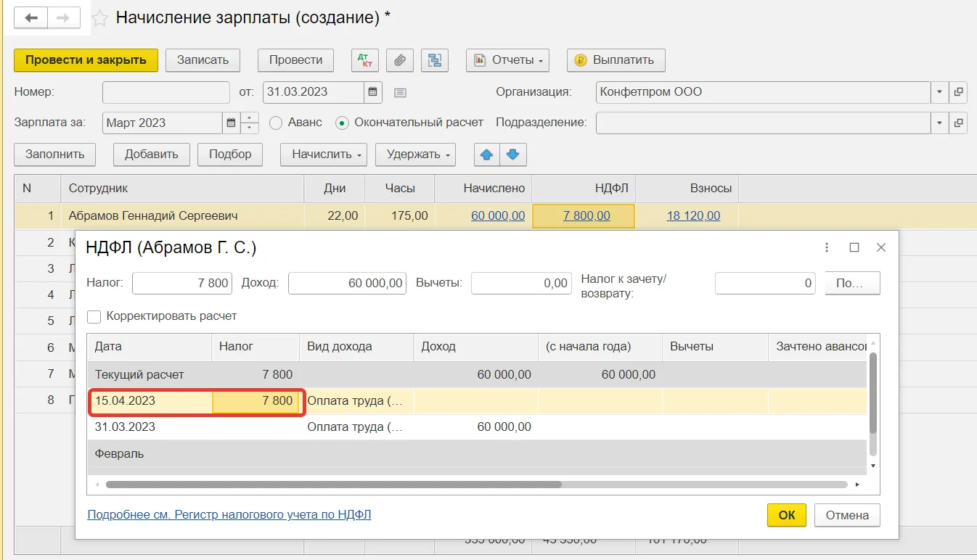Select the Февраль group row
The width and height of the screenshot is (977, 560).
(x=478, y=453)
